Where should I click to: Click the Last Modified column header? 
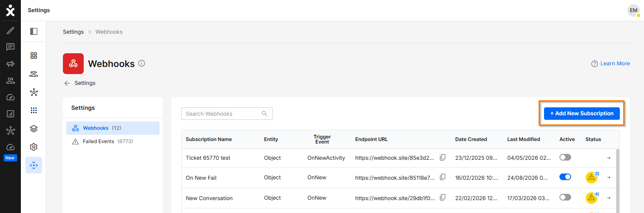click(x=524, y=139)
